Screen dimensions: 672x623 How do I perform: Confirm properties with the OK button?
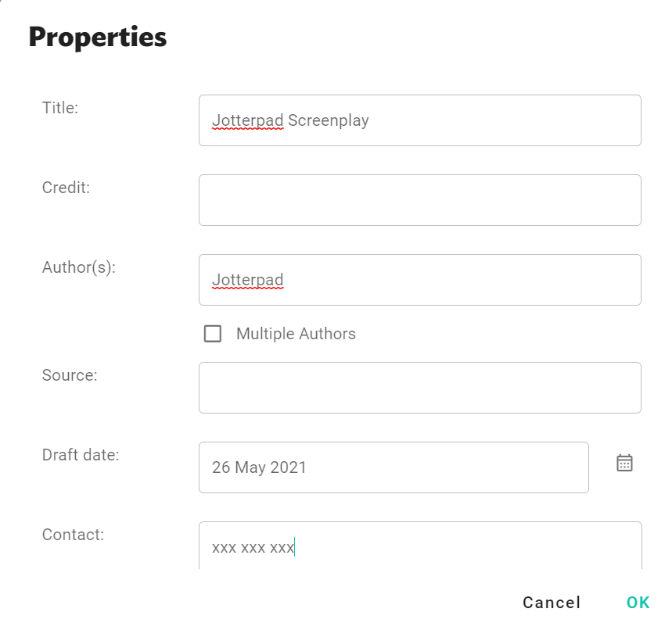pos(638,603)
